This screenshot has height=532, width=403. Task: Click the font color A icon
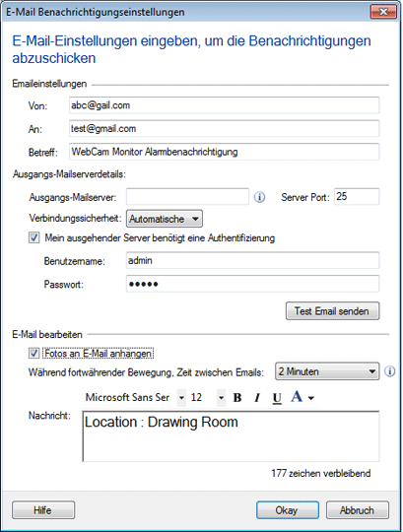[297, 396]
